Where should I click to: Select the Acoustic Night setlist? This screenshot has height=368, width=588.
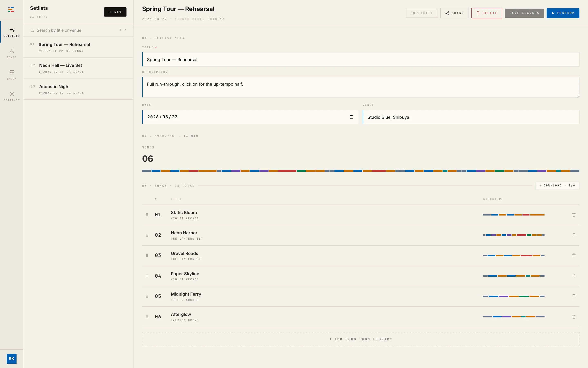click(x=78, y=89)
